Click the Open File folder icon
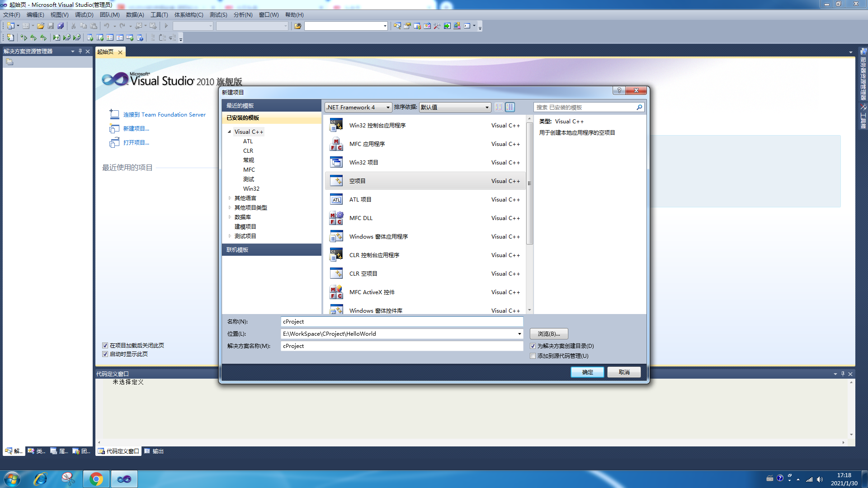 coord(41,26)
